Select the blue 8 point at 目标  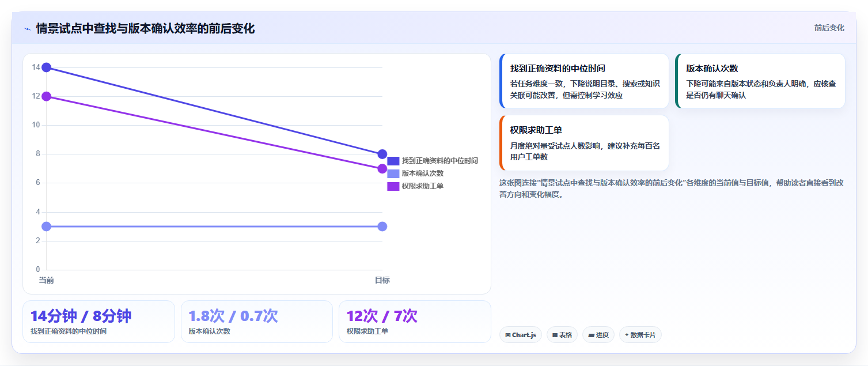coord(382,154)
